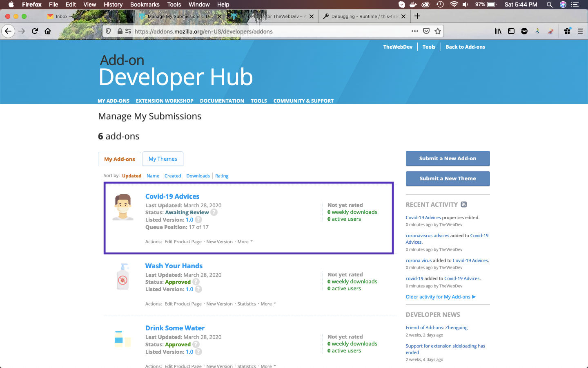588x368 pixels.
Task: Open the Drink Some Water title link
Action: [175, 328]
